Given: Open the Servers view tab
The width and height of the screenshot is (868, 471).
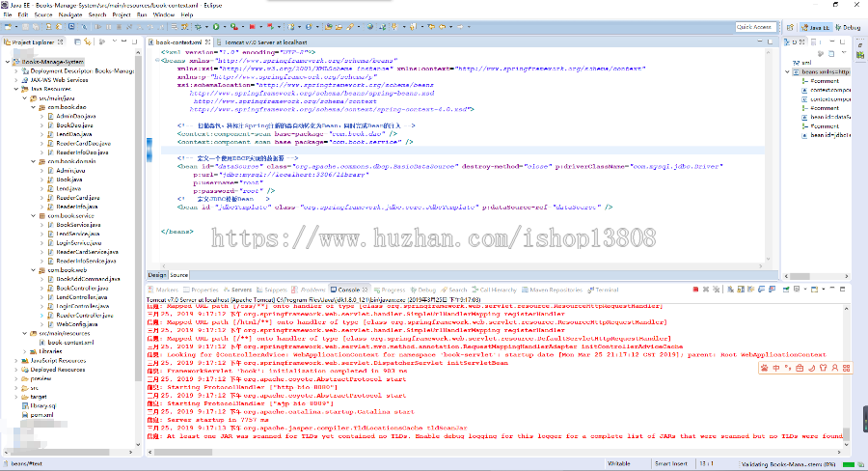Looking at the screenshot, I should (237, 290).
